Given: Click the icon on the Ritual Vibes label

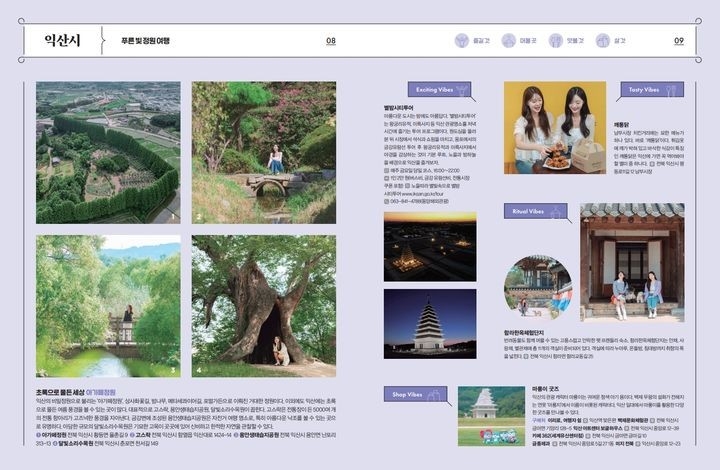Looking at the screenshot, I should [x=558, y=211].
